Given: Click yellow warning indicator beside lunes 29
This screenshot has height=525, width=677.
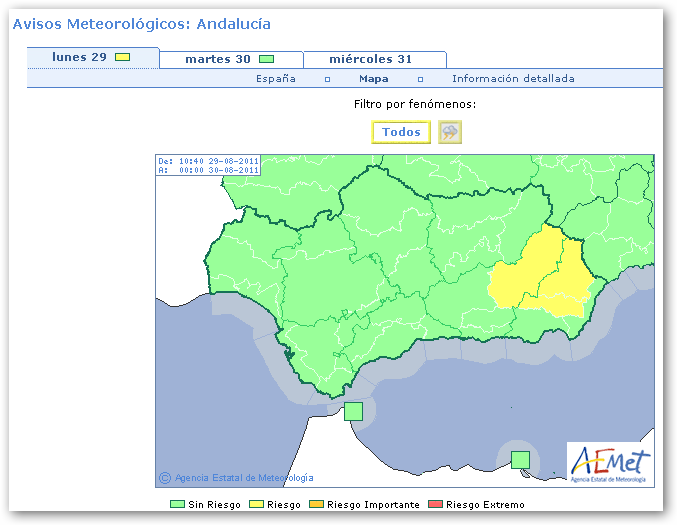Looking at the screenshot, I should 122,57.
